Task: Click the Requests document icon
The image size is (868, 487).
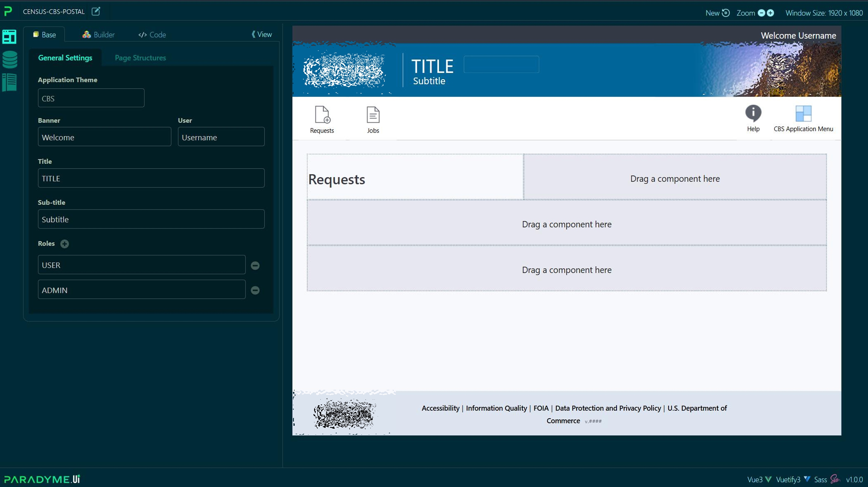Action: click(322, 115)
